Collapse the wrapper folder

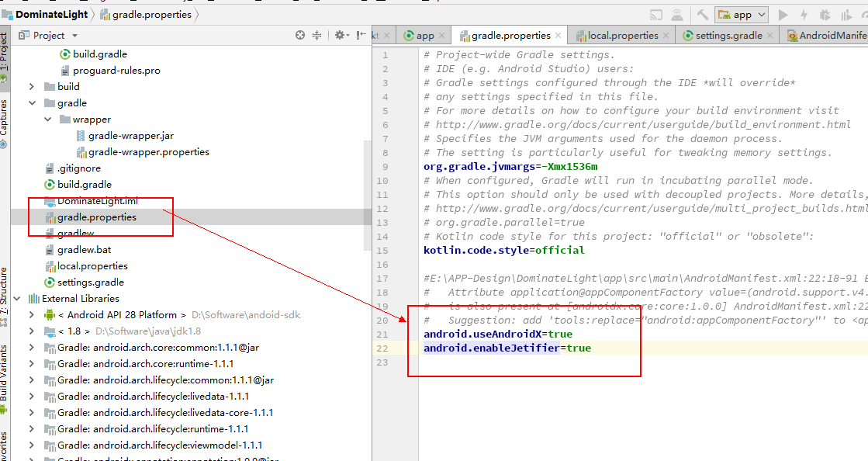click(x=47, y=119)
